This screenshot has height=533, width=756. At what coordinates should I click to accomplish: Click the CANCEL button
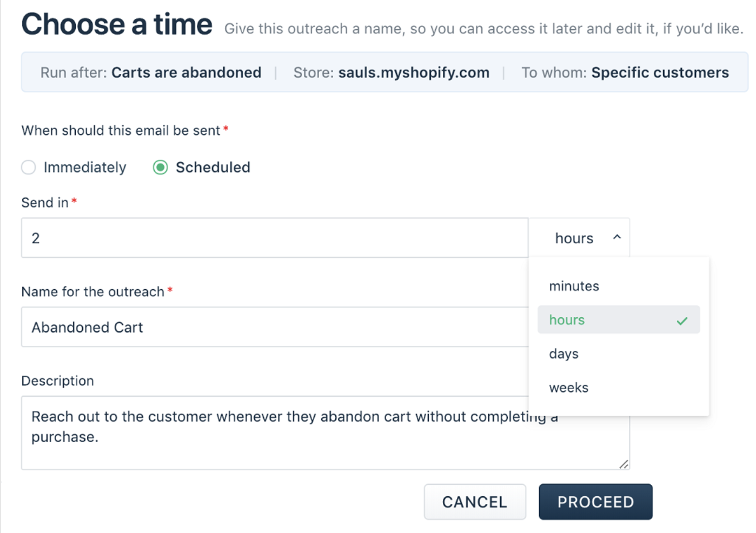475,502
